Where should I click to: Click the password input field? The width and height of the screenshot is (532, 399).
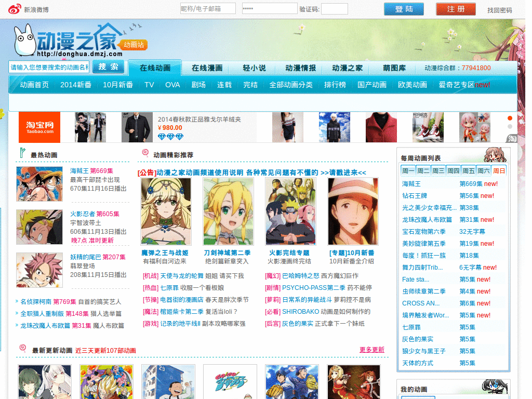click(270, 8)
